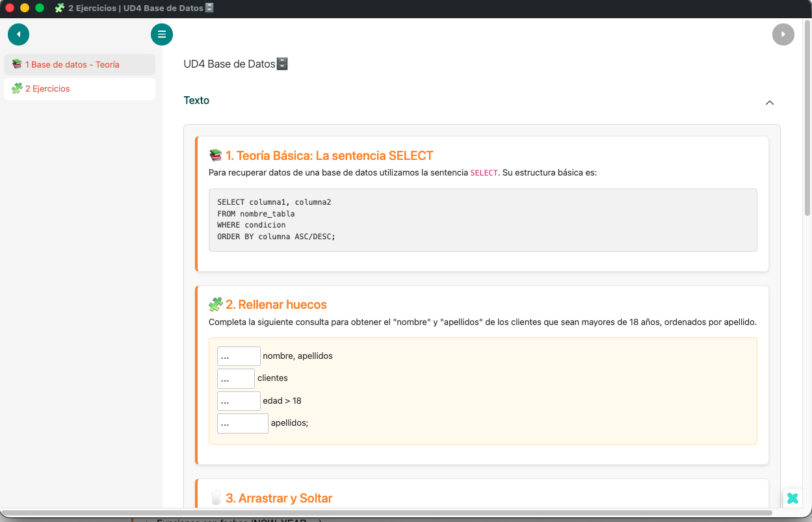Select the blank before "edad > 18"
The height and width of the screenshot is (522, 812).
pyautogui.click(x=239, y=401)
